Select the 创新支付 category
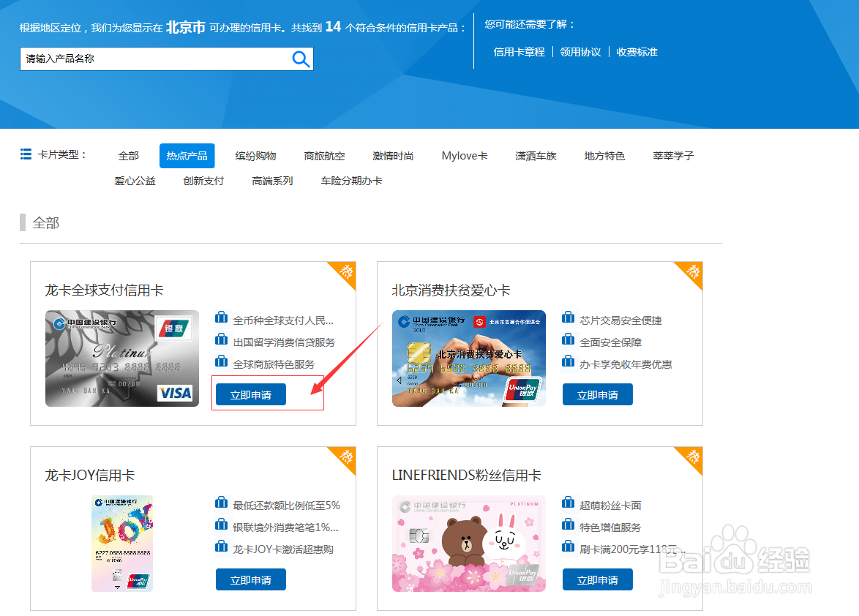 click(203, 181)
